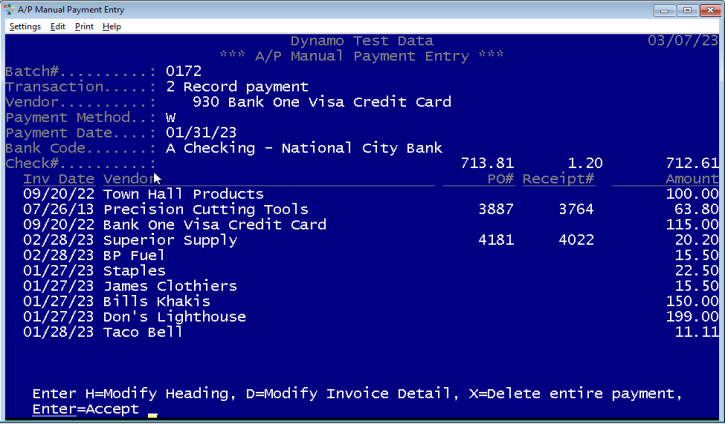
Task: Click the amount 11.11
Action: (696, 332)
